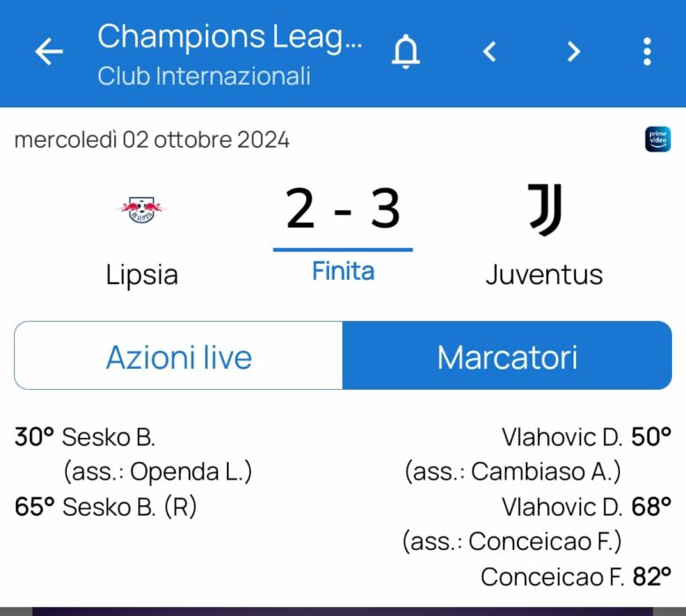Toggle the notification bell for this match
The height and width of the screenshot is (616, 686).
[405, 52]
